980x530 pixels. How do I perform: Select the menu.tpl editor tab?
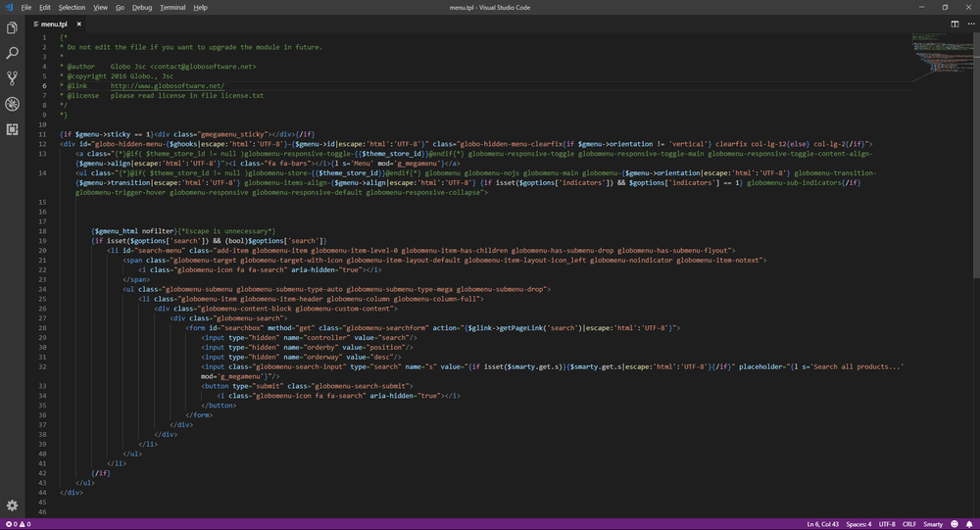click(x=54, y=23)
